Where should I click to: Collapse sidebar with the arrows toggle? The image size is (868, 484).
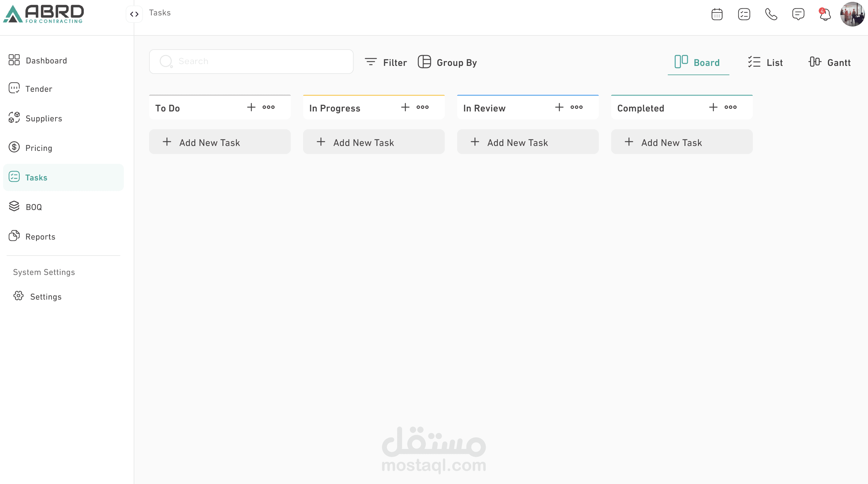click(x=134, y=14)
